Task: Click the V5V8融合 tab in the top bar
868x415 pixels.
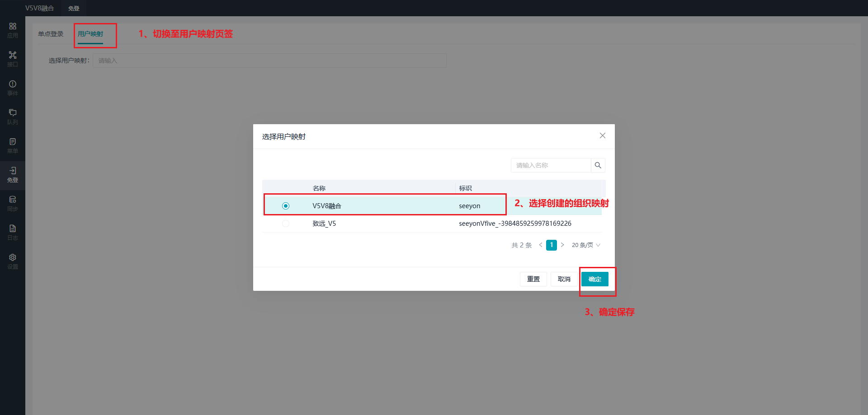Action: click(39, 8)
